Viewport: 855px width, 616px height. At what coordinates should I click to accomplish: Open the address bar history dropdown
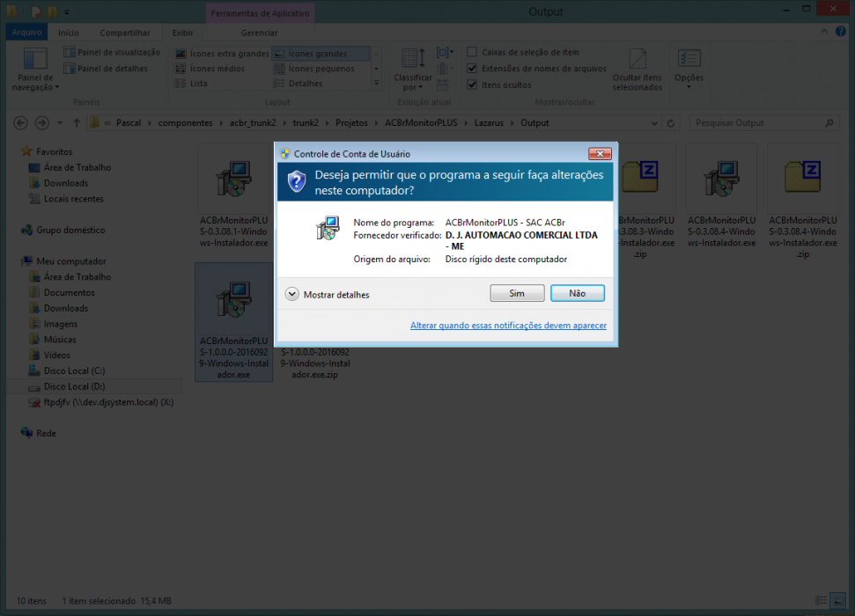[x=654, y=123]
